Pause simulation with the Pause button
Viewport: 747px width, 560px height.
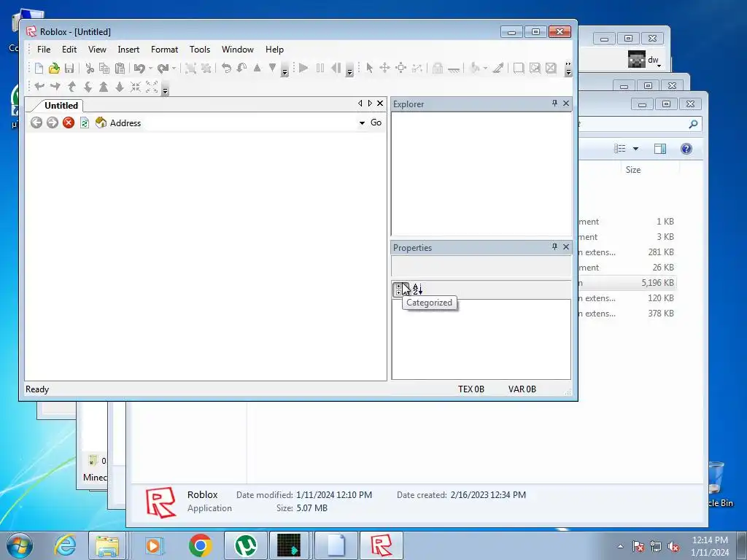[320, 68]
